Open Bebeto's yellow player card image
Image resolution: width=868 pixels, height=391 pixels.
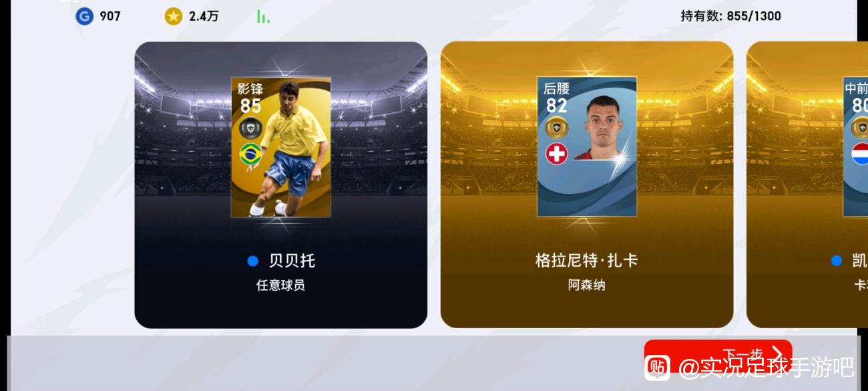(280, 147)
